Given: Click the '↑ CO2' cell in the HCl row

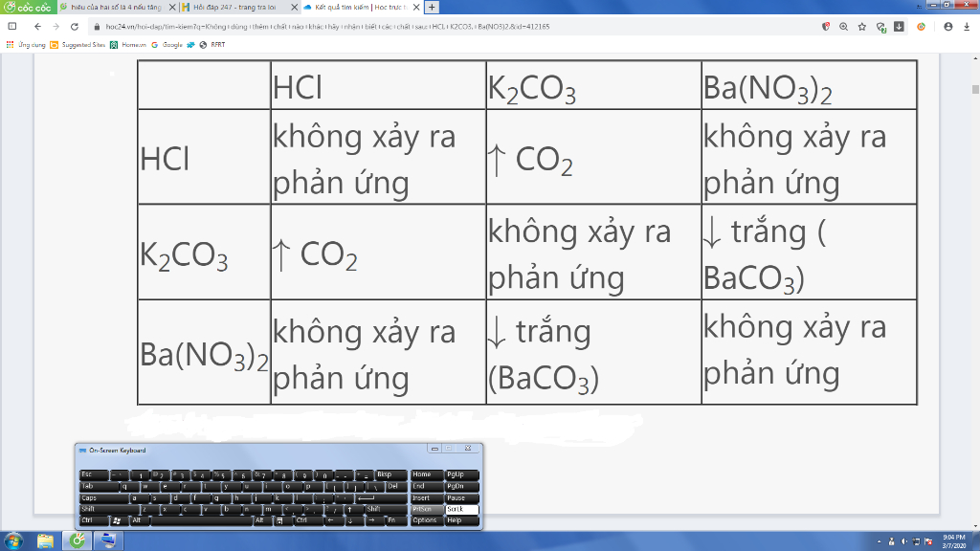Looking at the screenshot, I should (593, 157).
